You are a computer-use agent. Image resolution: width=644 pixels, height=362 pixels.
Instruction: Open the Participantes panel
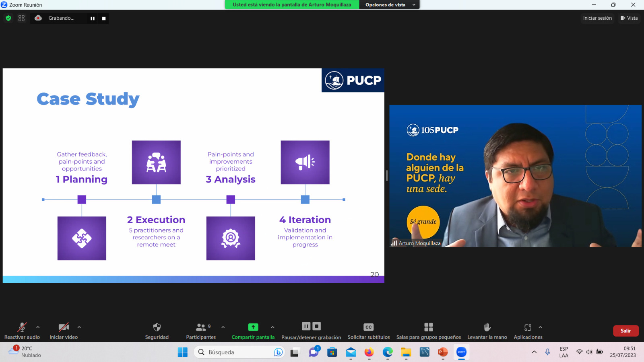click(201, 327)
